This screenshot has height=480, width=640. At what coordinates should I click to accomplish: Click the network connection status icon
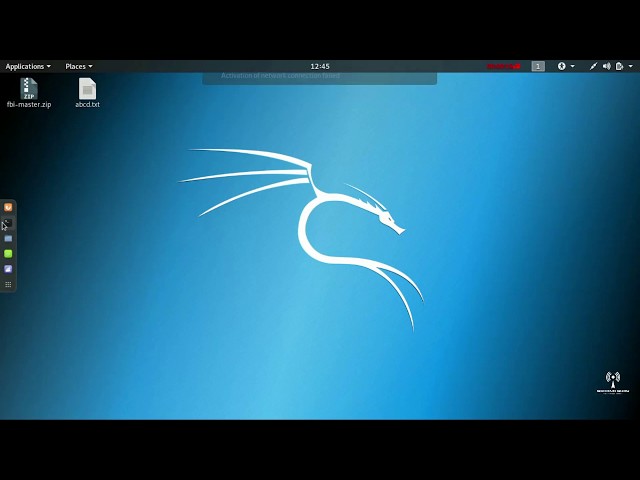(x=593, y=66)
